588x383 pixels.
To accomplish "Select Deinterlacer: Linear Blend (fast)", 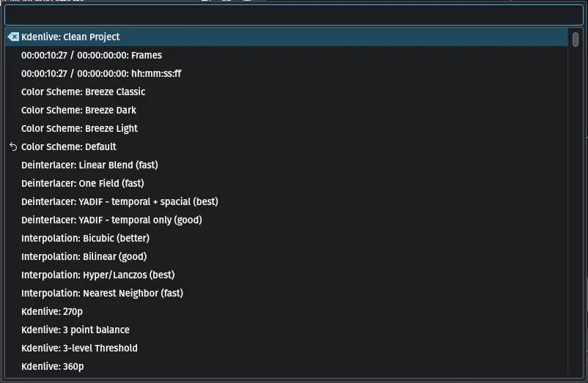I will pos(286,165).
